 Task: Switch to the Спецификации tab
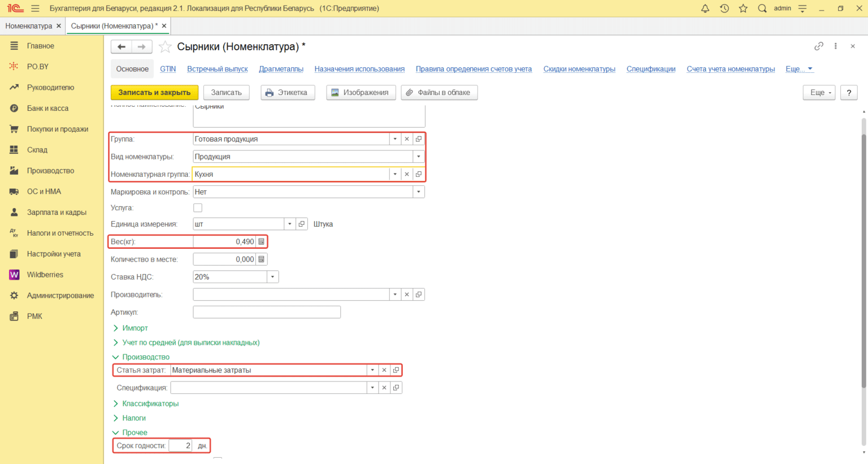click(x=650, y=69)
